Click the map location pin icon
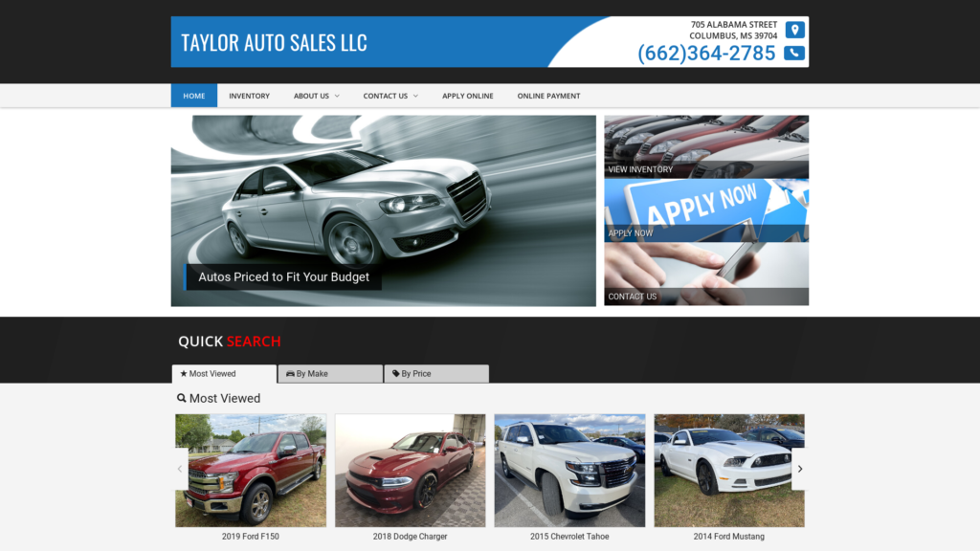The height and width of the screenshot is (551, 980). [794, 30]
